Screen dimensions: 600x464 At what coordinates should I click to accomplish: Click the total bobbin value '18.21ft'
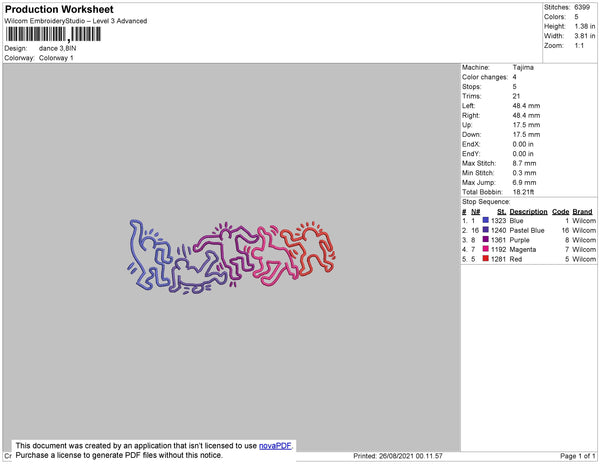[523, 192]
